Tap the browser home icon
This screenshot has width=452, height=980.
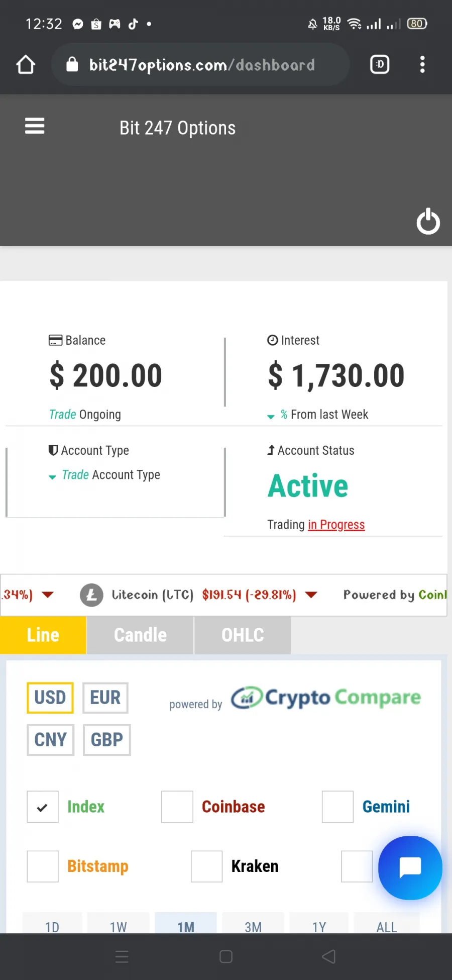click(x=26, y=64)
